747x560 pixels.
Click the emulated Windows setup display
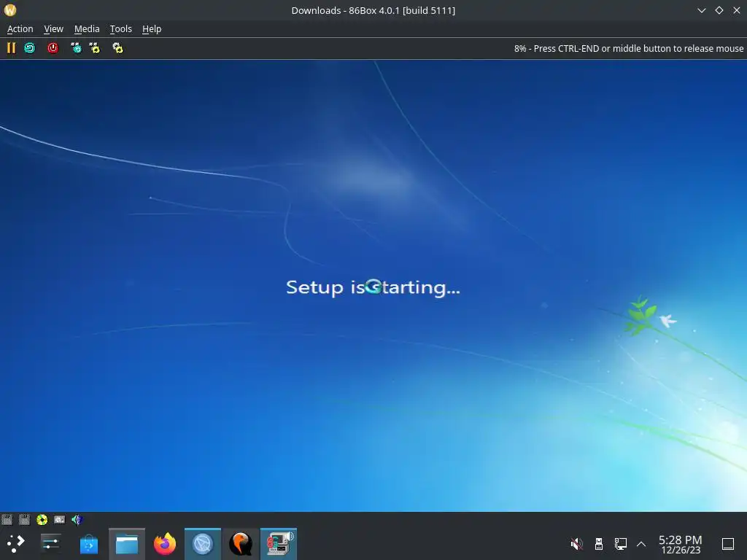tap(373, 286)
